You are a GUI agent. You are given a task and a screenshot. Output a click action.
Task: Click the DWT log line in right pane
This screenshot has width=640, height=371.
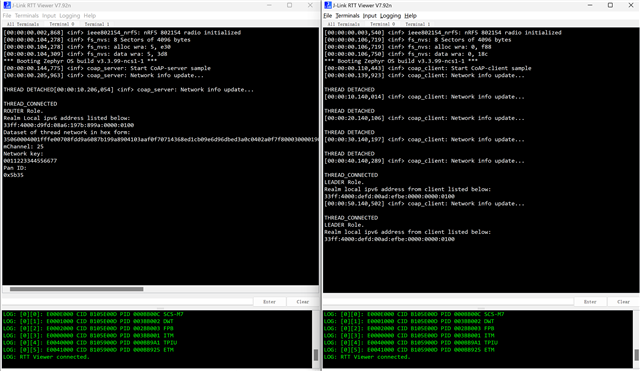pos(409,321)
